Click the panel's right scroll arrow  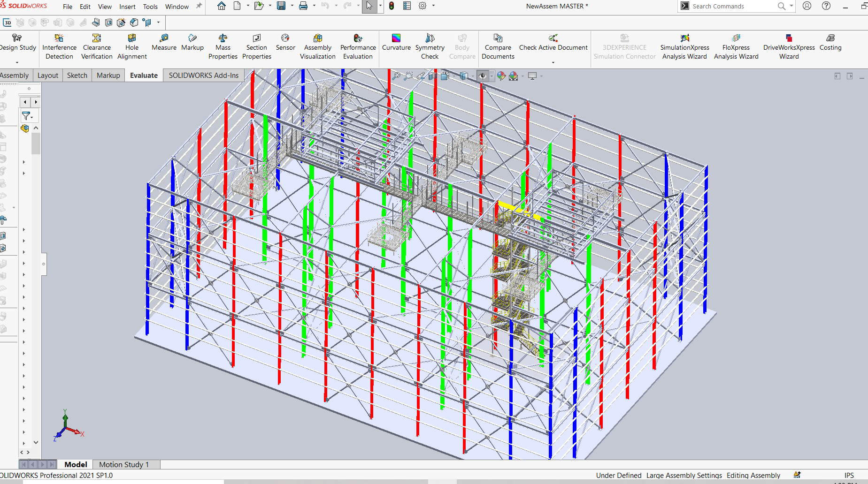tap(36, 102)
